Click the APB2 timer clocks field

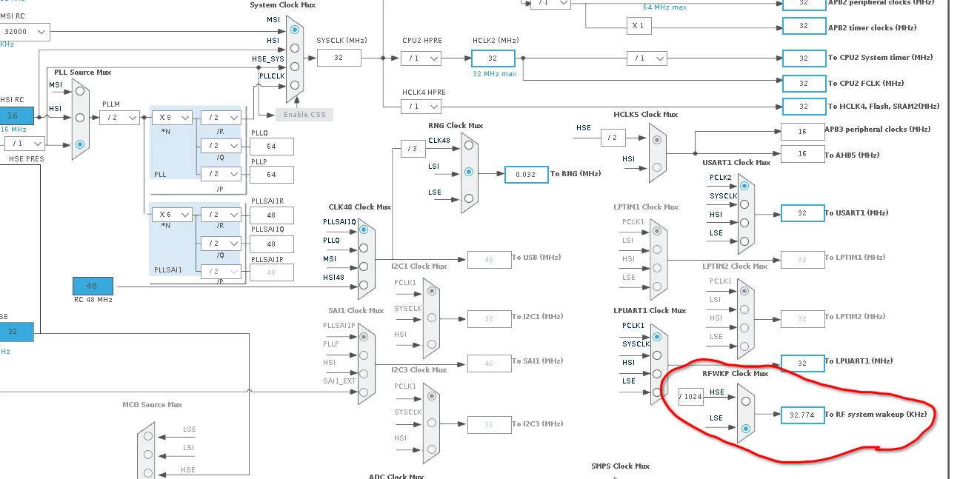804,26
